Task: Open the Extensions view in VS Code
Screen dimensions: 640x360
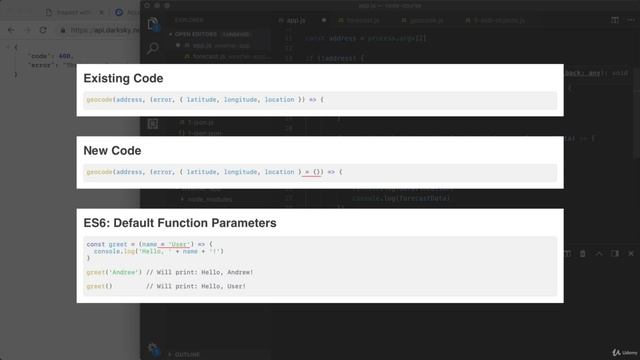Action: pyautogui.click(x=153, y=124)
